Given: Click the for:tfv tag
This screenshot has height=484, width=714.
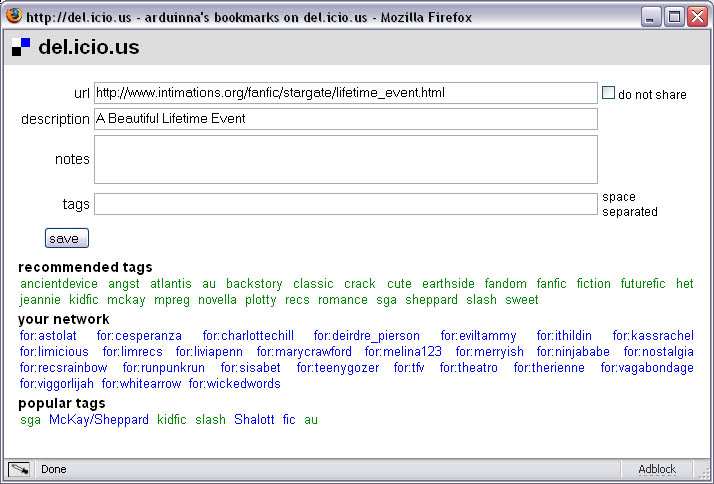Looking at the screenshot, I should coord(409,368).
